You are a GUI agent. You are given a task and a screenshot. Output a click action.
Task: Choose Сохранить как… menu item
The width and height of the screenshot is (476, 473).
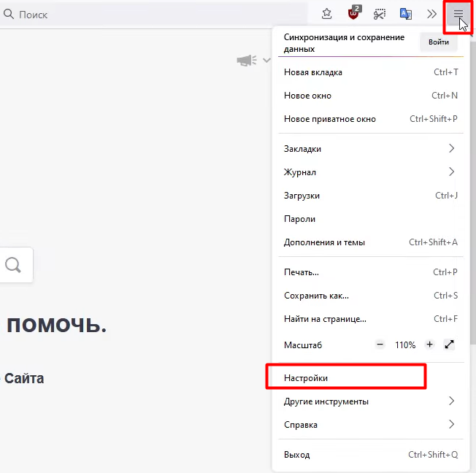click(x=371, y=296)
